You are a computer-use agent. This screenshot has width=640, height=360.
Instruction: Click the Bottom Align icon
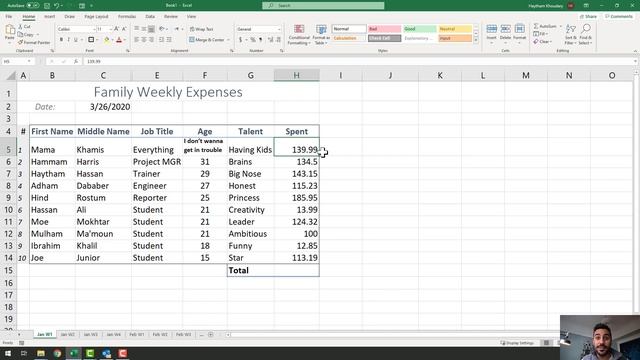click(151, 29)
